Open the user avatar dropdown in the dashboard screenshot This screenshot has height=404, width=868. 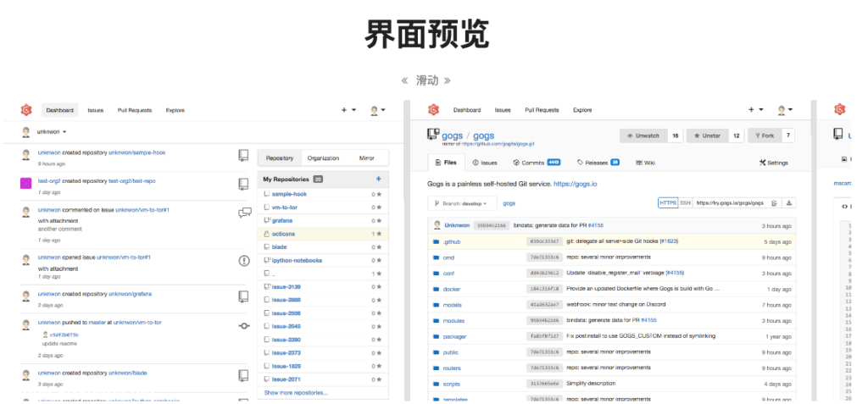click(377, 110)
